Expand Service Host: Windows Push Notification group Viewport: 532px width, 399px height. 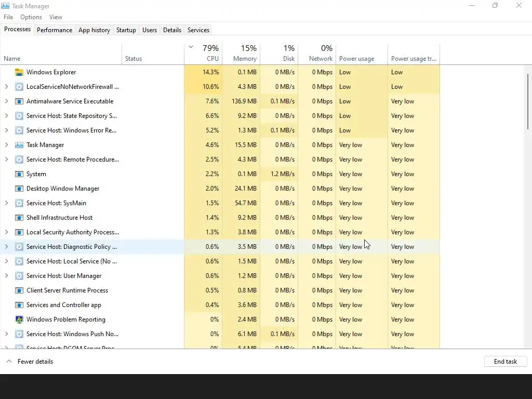point(6,334)
